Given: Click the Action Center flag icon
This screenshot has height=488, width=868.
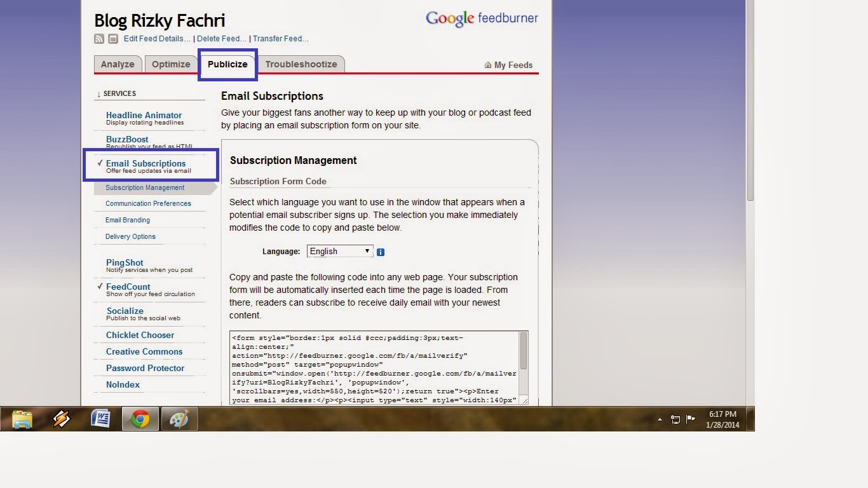Looking at the screenshot, I should (691, 419).
